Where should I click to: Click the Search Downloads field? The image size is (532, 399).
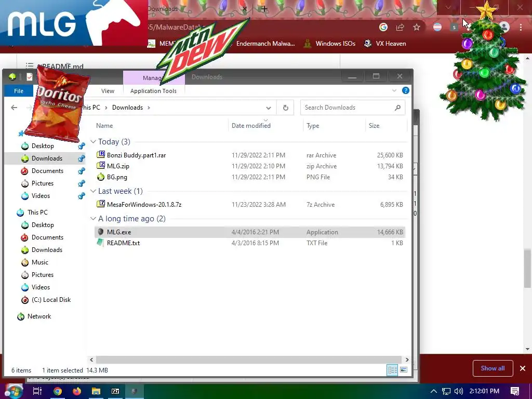click(353, 108)
